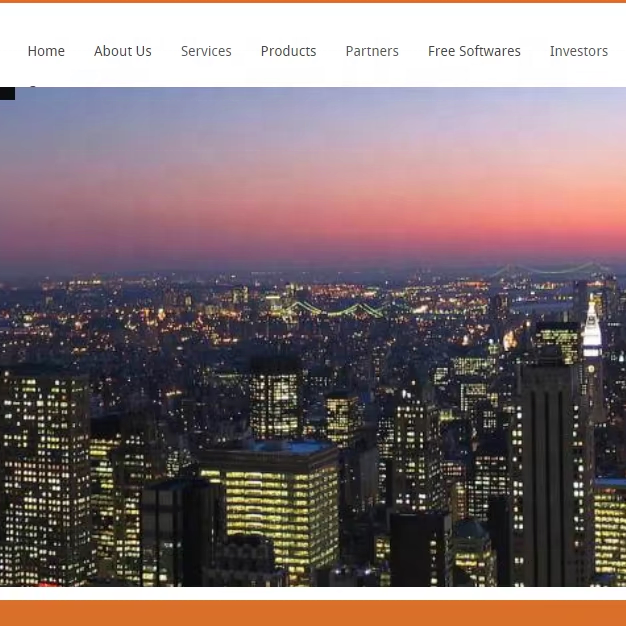Select Products in the navigation bar

(288, 51)
